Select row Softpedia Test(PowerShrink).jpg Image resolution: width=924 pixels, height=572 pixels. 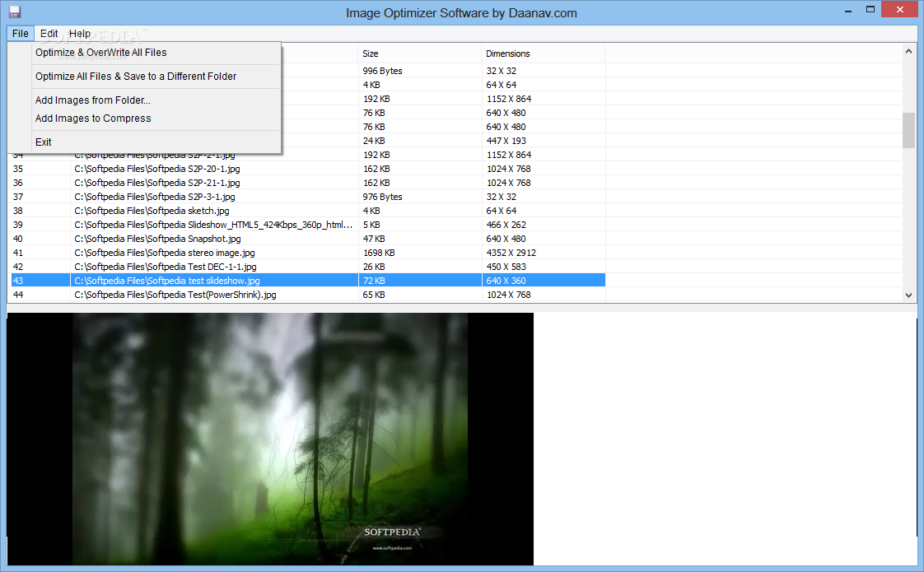coord(308,295)
